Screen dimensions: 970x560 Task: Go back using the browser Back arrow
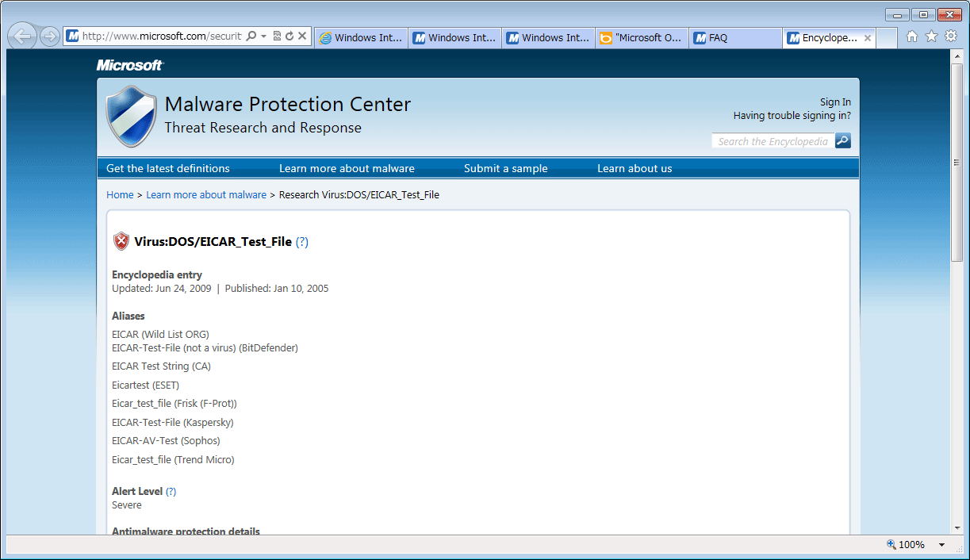click(23, 36)
